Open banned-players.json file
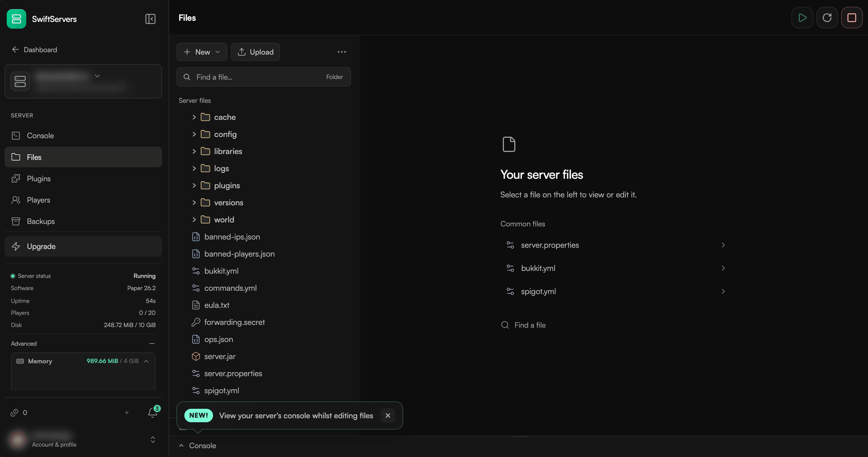Screen dimensions: 868x457 click(x=233, y=254)
